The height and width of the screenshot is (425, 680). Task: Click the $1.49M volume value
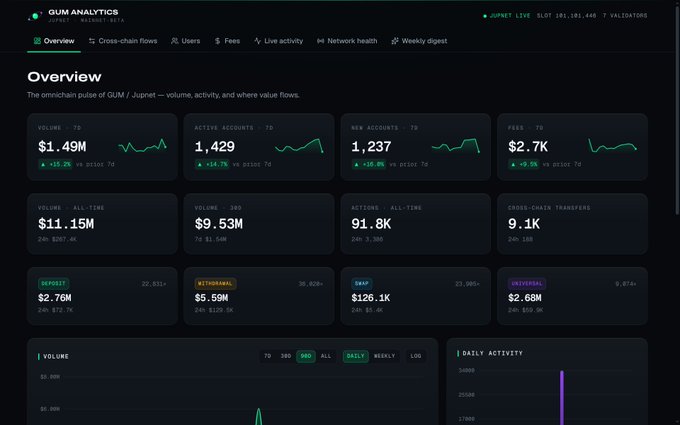[x=62, y=147]
